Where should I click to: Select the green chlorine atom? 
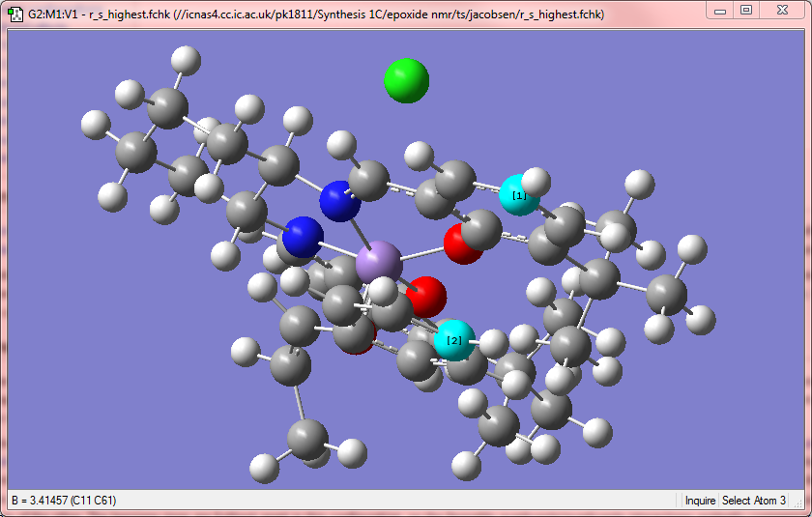[x=407, y=81]
